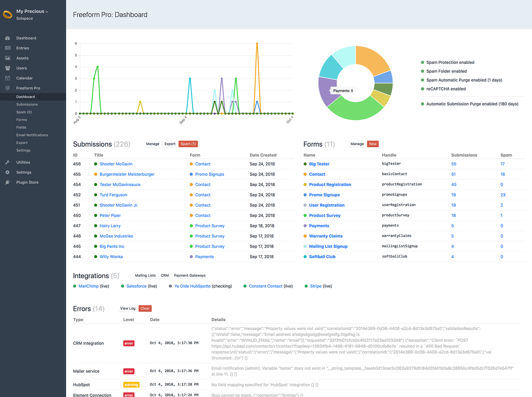Open Spam (0) in sidebar submenu
Screen dimensions: 532x397
24,112
